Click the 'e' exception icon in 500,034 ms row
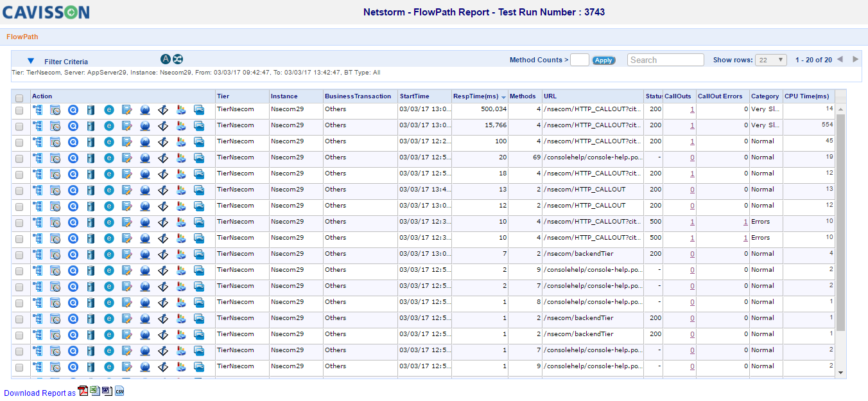Viewport: 868px width, 401px height. (x=109, y=110)
